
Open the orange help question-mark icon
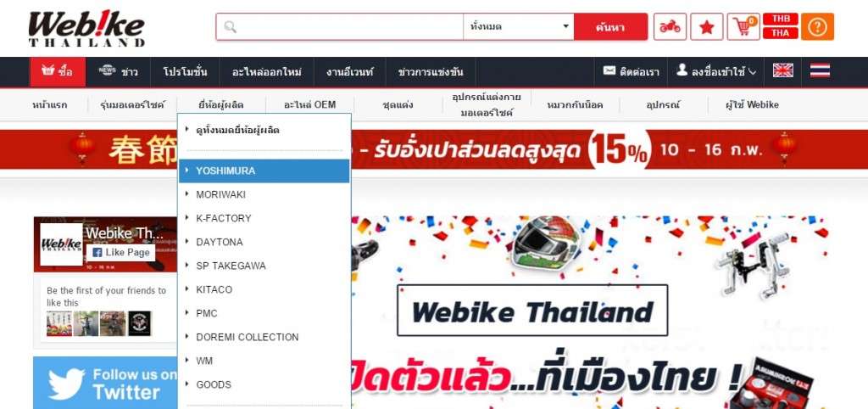click(x=817, y=26)
